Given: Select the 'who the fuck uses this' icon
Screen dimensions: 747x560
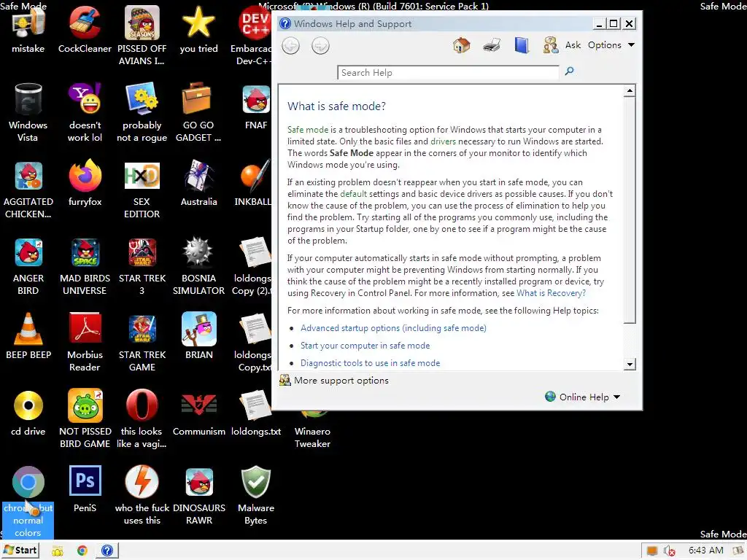Looking at the screenshot, I should [142, 495].
